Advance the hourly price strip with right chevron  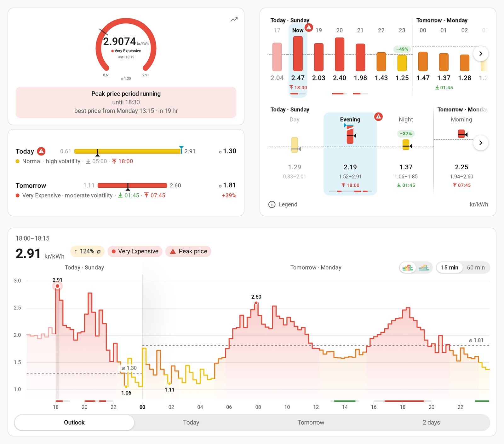point(481,54)
